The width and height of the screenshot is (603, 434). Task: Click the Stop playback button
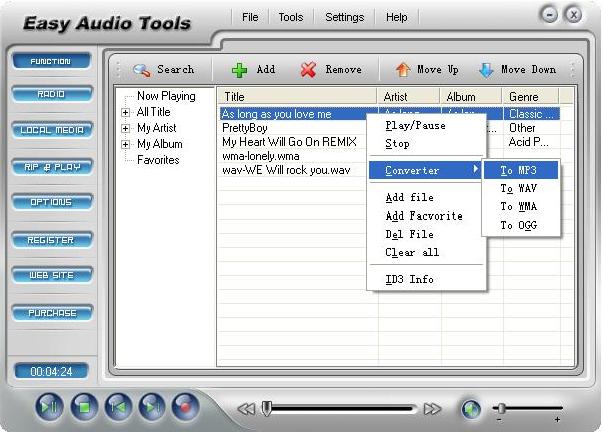pos(84,407)
